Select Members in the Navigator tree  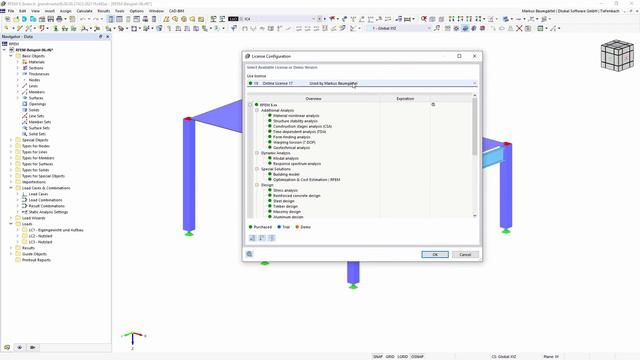[36, 92]
